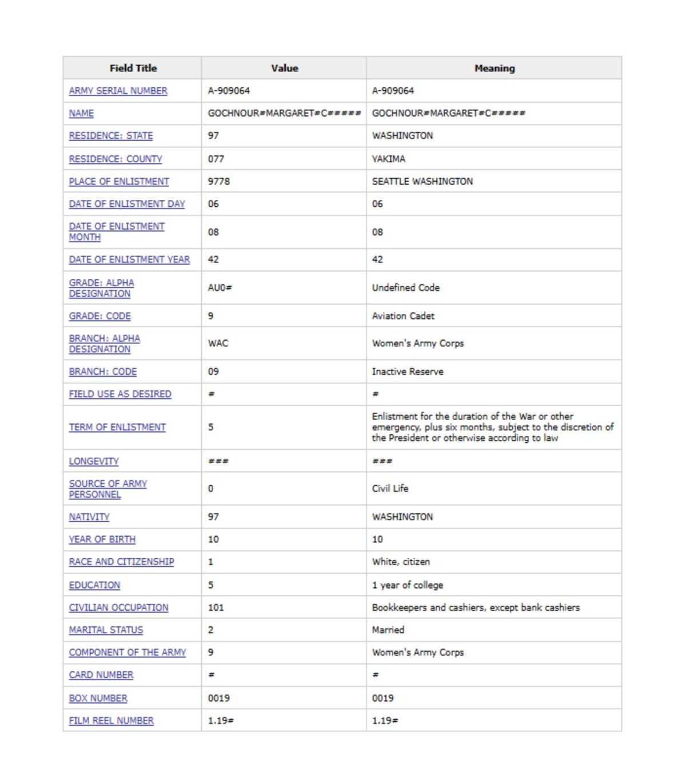
Task: Open the ARMY SERIAL NUMBER field link
Action: pyautogui.click(x=118, y=91)
